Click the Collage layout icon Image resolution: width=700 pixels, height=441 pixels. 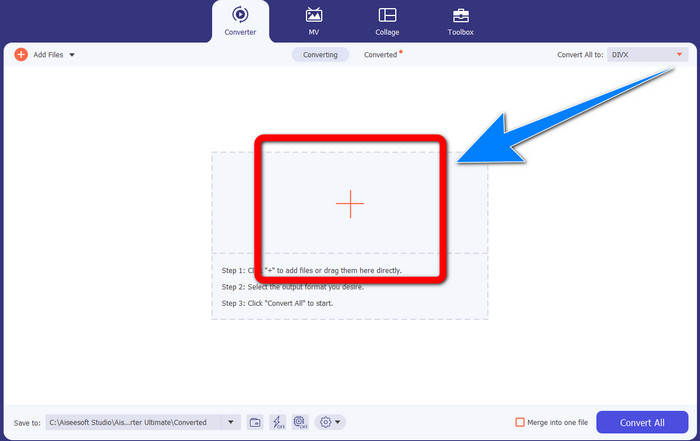pos(387,15)
